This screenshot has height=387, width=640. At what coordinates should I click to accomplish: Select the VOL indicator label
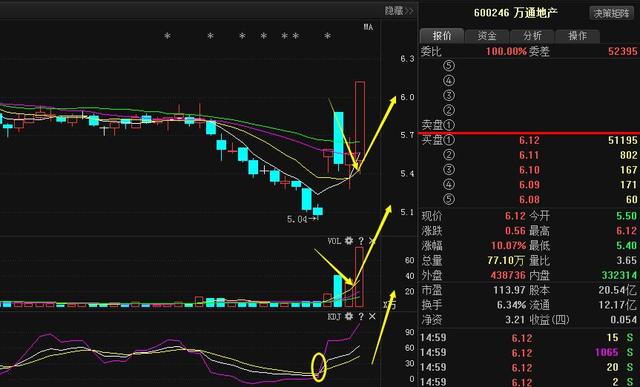(x=334, y=241)
